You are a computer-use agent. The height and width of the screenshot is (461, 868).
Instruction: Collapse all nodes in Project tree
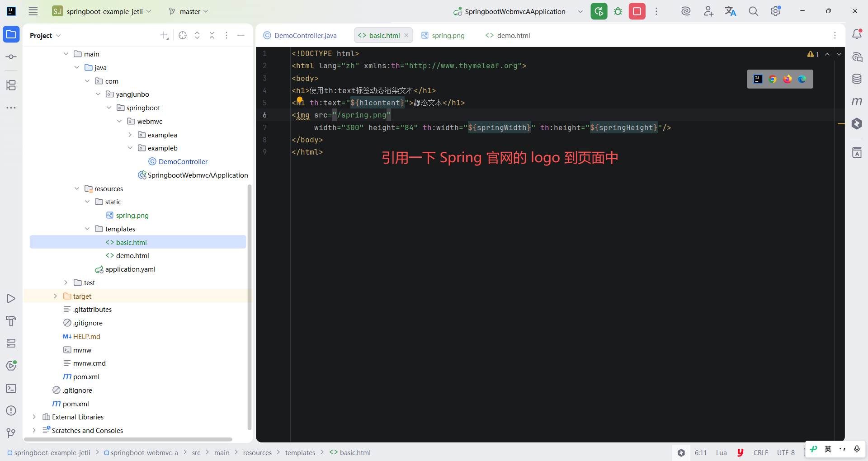tap(212, 35)
